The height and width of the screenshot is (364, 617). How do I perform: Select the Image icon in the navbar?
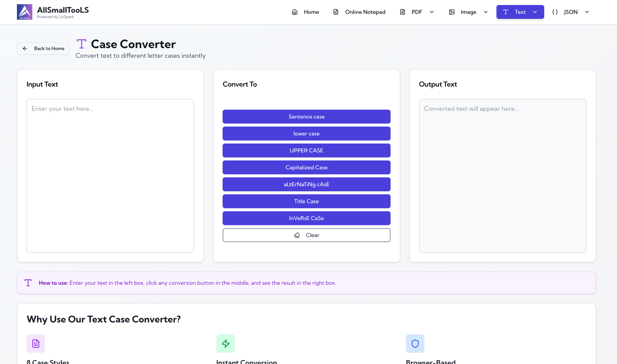(451, 12)
